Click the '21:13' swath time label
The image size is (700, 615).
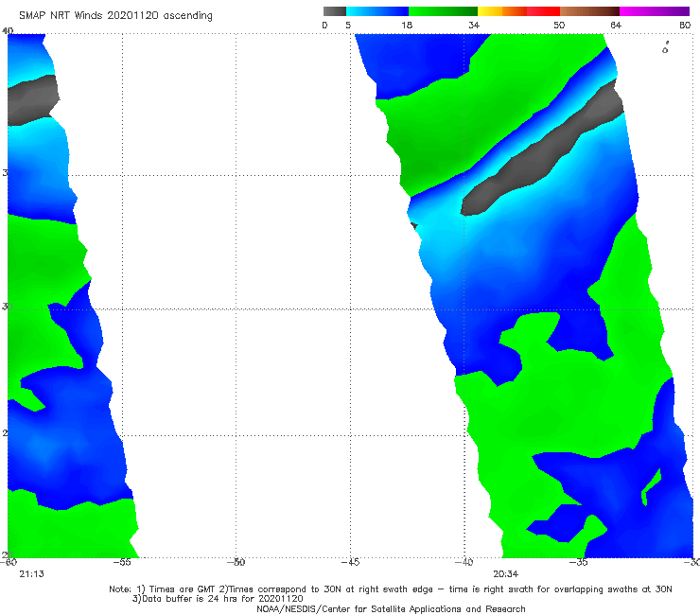tap(32, 574)
